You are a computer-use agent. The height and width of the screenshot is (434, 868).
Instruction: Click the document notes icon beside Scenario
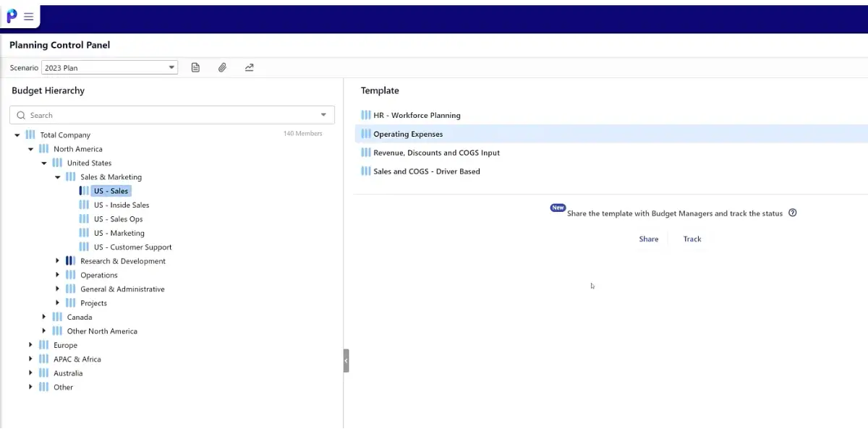(195, 67)
